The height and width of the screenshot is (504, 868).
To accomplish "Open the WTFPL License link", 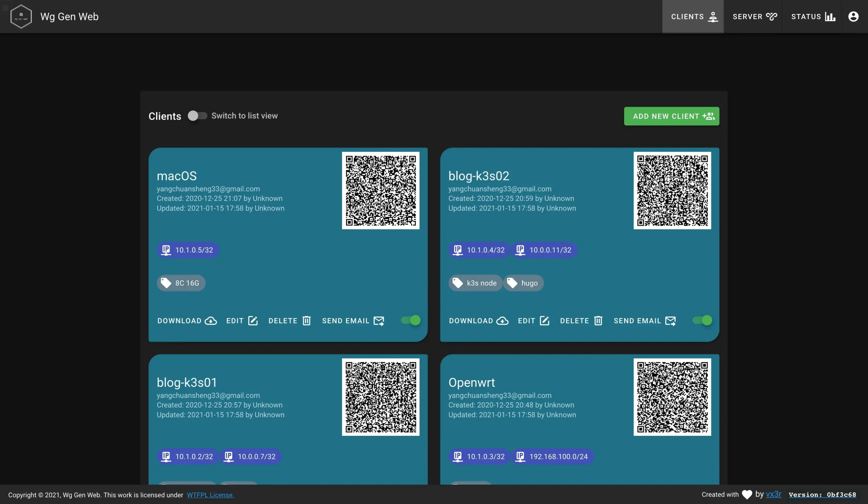I will pos(210,495).
